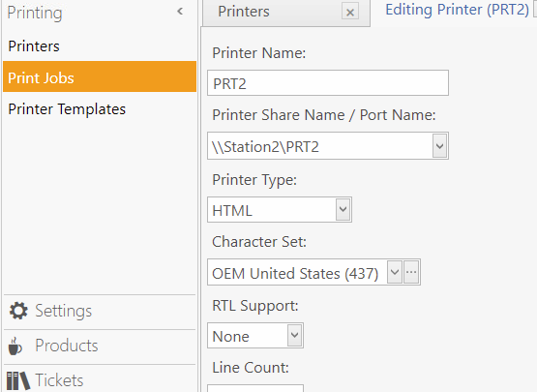Image resolution: width=537 pixels, height=392 pixels.
Task: Select the Editing Printer (PRT2) tab
Action: point(458,10)
